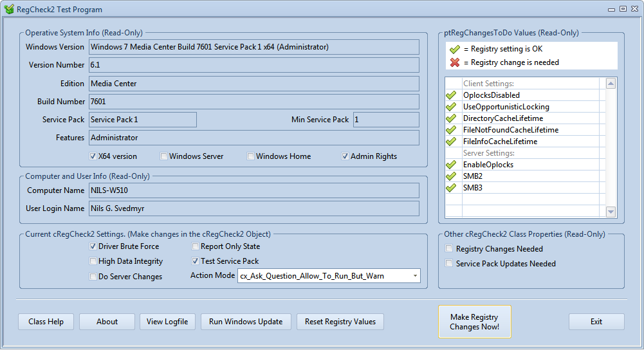
Task: Click the RegCheck2 app icon in title bar
Action: [x=9, y=8]
